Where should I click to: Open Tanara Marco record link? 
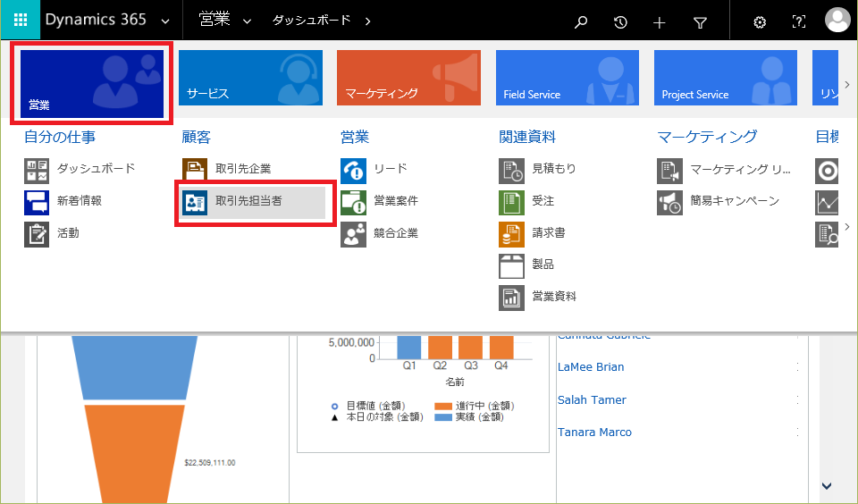[x=594, y=433]
